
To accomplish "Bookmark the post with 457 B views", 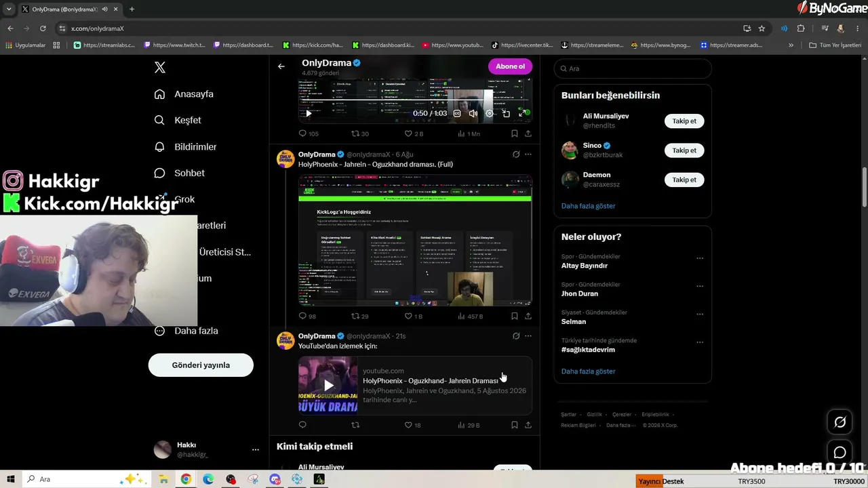I will (x=515, y=316).
